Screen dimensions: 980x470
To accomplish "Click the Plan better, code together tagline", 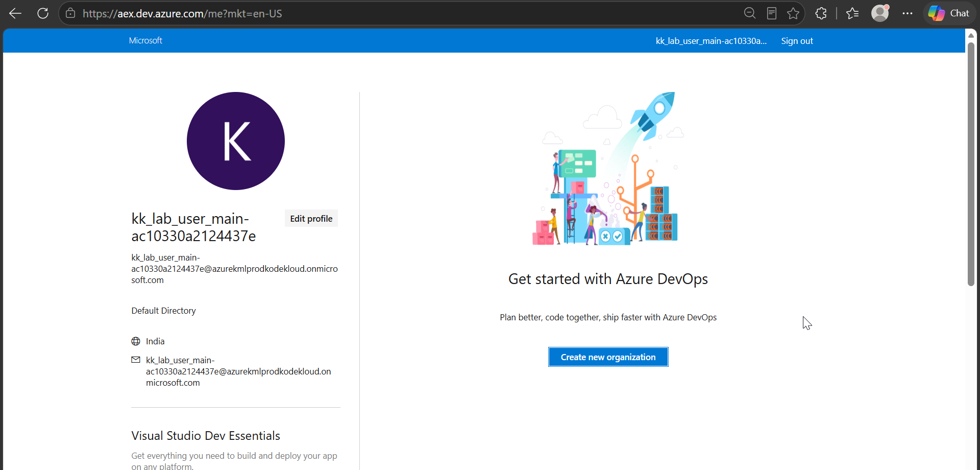I will [x=608, y=317].
